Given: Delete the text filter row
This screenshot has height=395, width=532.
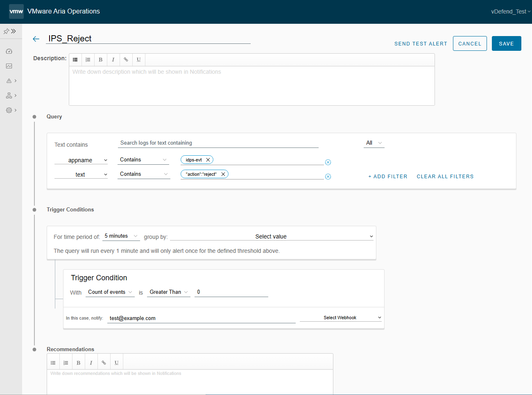Looking at the screenshot, I should click(x=328, y=177).
